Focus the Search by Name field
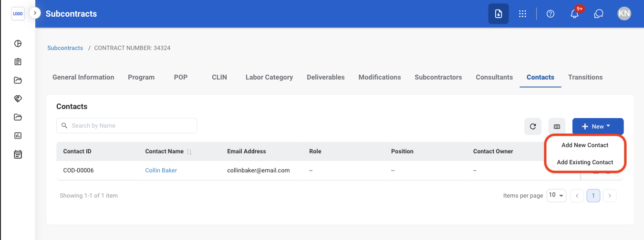The image size is (644, 240). (126, 126)
